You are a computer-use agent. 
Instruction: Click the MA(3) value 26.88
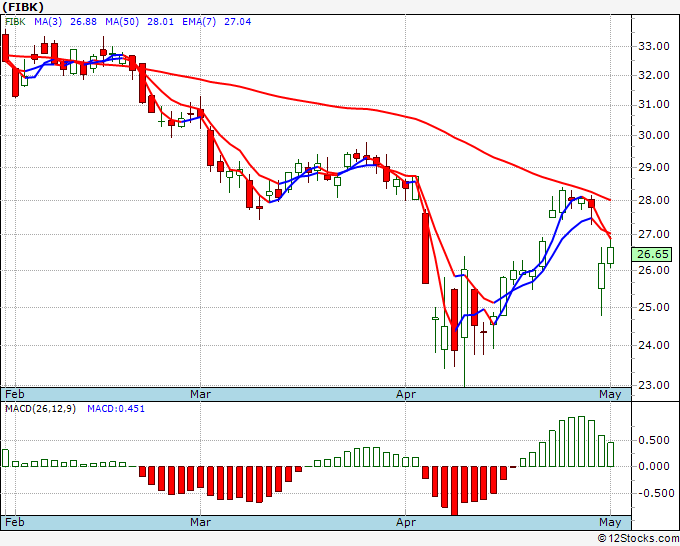coord(83,22)
